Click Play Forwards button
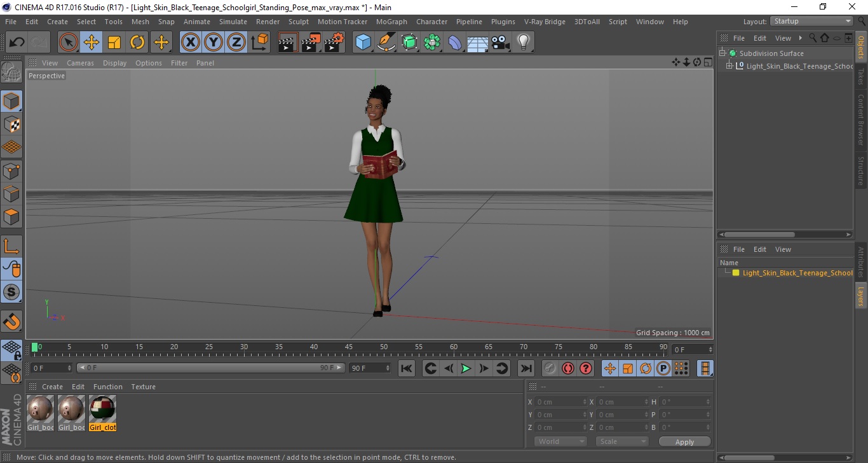This screenshot has width=868, height=463. coord(466,368)
